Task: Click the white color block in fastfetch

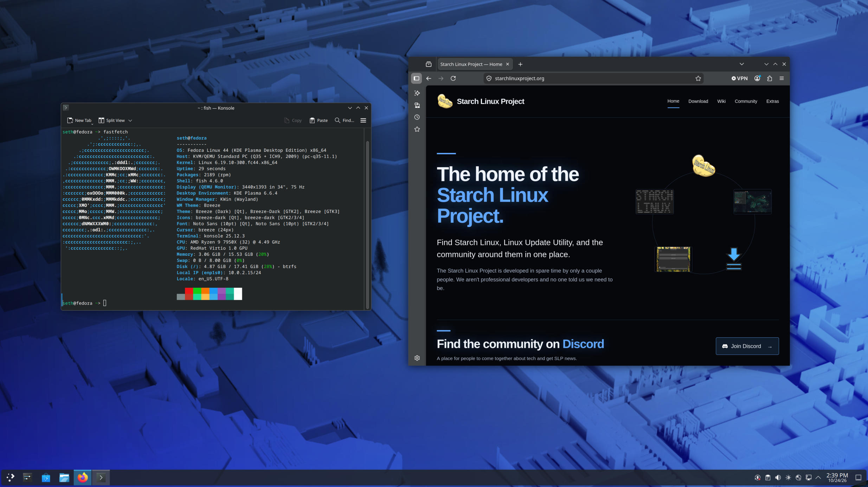Action: pos(238,294)
